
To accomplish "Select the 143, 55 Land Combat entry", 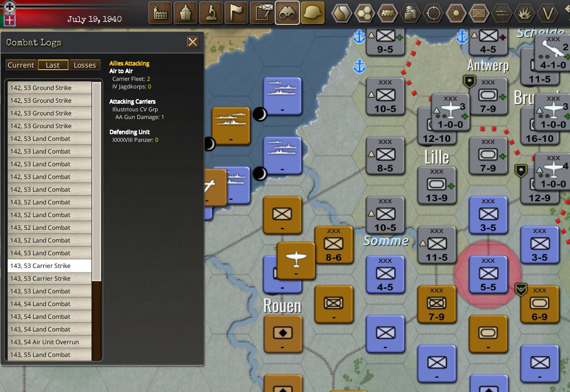I will point(49,354).
